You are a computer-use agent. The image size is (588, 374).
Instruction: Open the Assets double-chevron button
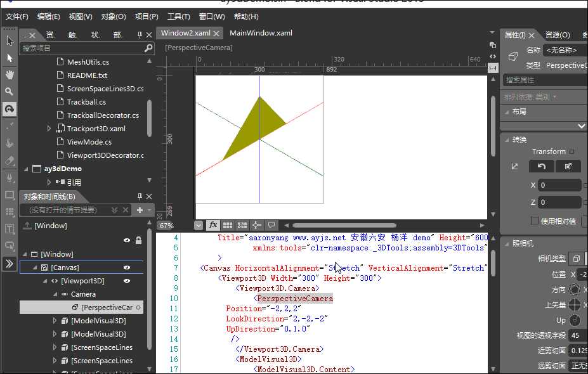(10, 264)
